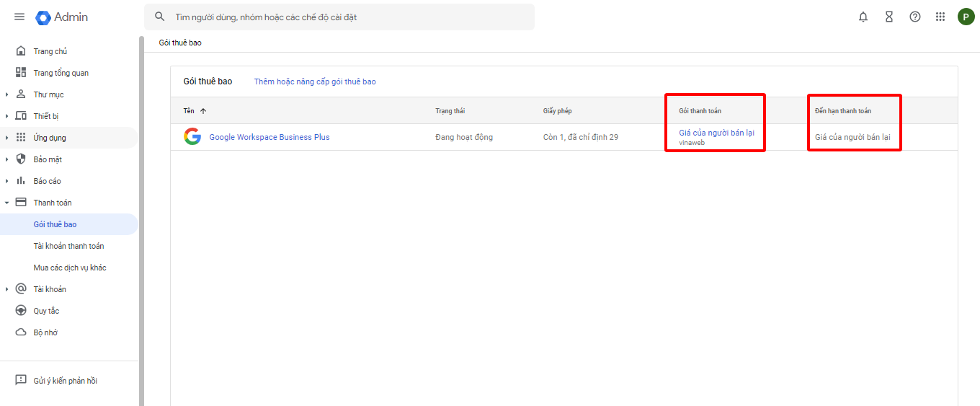980x406 pixels.
Task: Click the Google G subscription icon
Action: [x=192, y=137]
